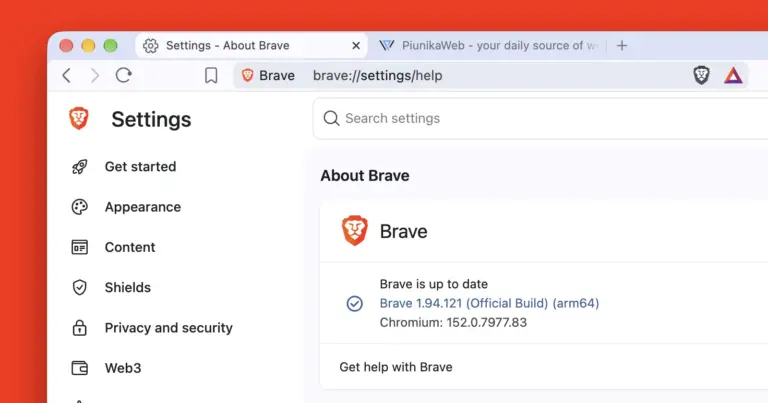Click the Brave lion logo beside Settings
This screenshot has height=403, width=768.
(78, 119)
